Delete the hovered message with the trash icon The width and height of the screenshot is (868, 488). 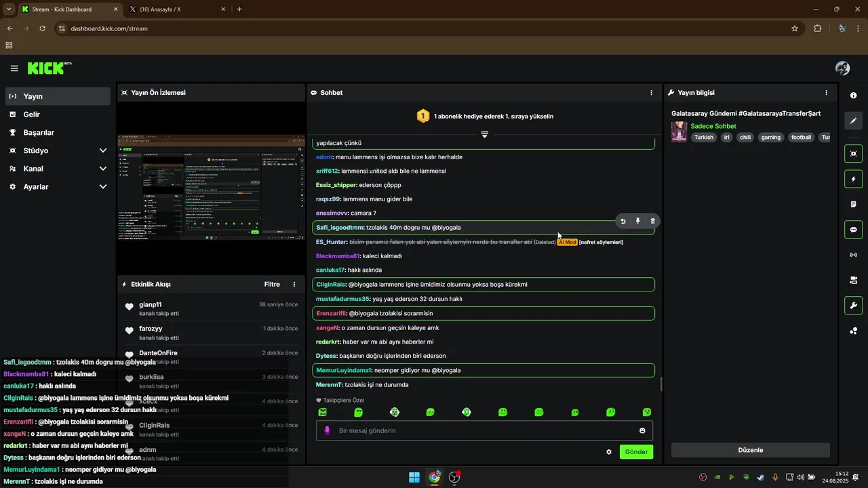pos(653,221)
